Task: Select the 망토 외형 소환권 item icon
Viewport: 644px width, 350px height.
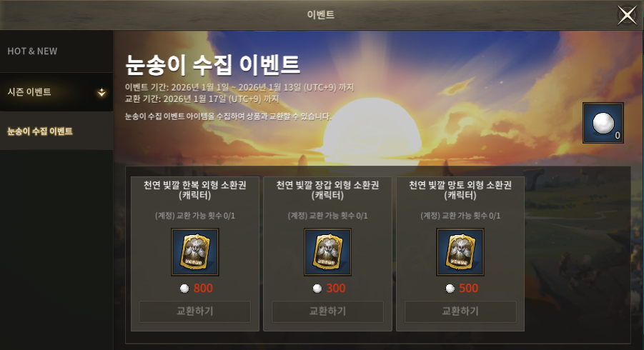Action: tap(460, 252)
